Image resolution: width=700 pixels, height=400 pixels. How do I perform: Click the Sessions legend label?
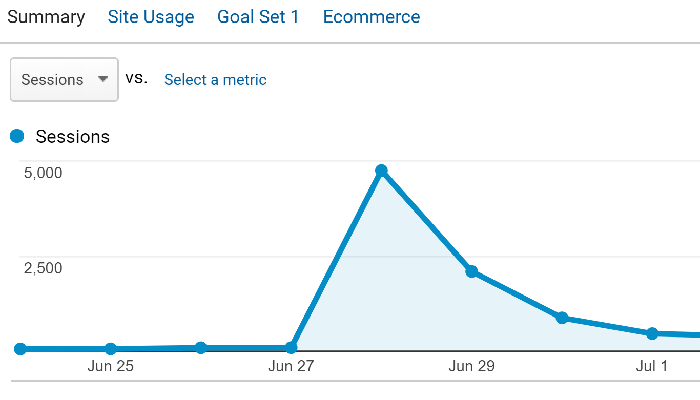(x=72, y=136)
